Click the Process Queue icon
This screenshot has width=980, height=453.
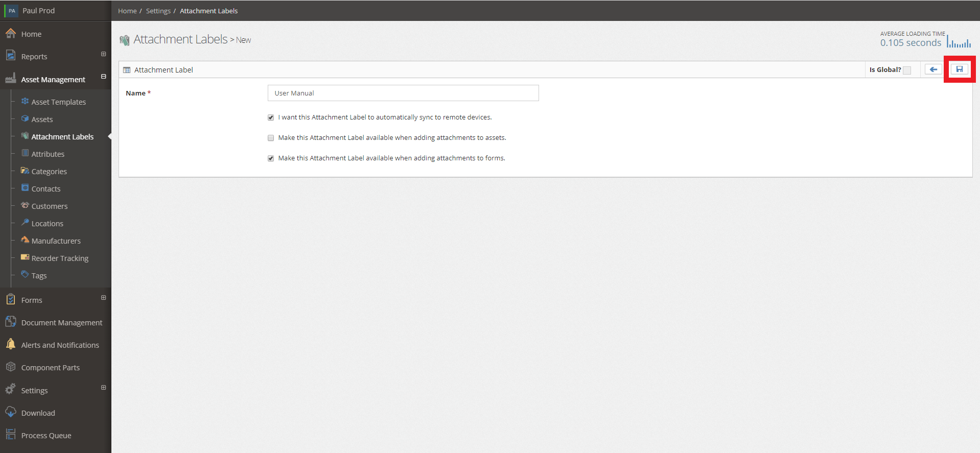pos(11,435)
